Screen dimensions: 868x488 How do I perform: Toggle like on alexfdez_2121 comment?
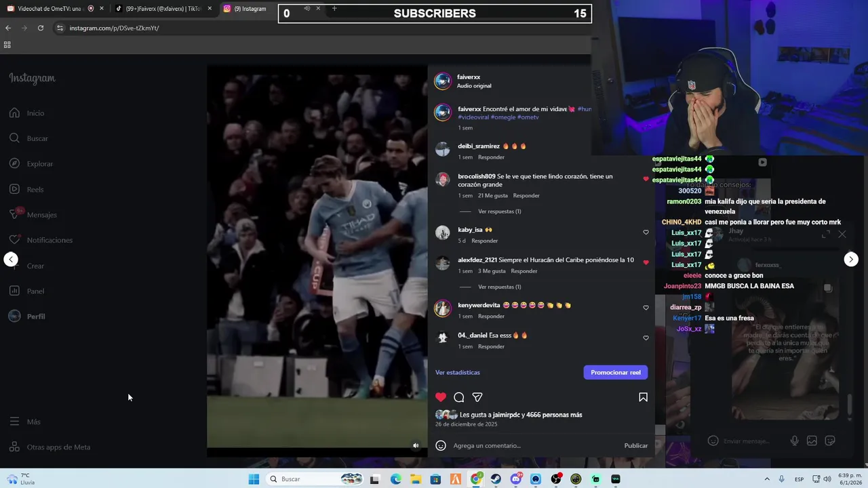point(646,262)
